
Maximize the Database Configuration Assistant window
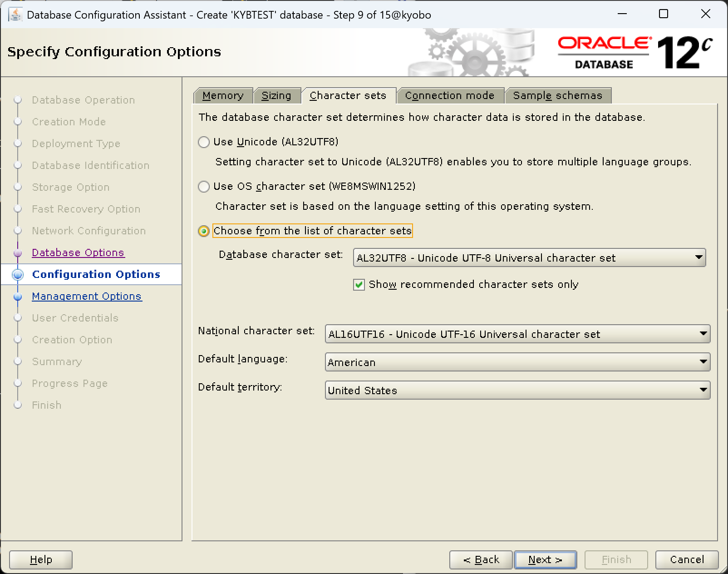pyautogui.click(x=664, y=14)
